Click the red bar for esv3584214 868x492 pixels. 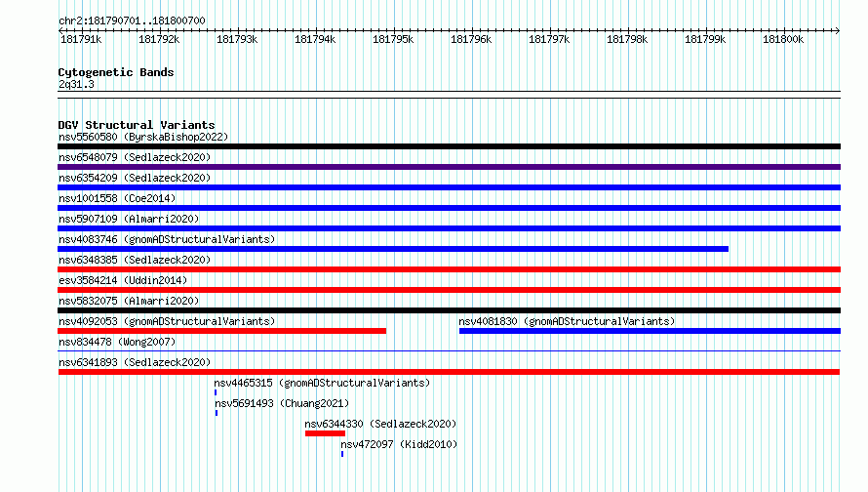[x=449, y=290]
